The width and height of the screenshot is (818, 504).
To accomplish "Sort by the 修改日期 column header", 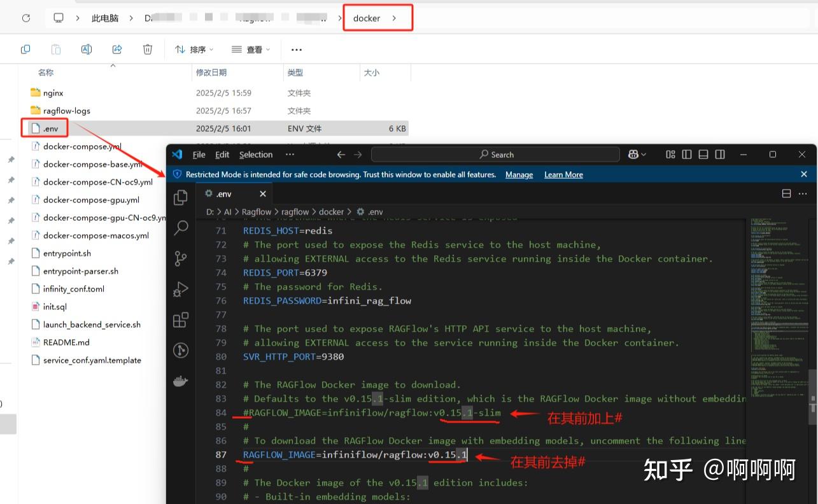I will [211, 73].
